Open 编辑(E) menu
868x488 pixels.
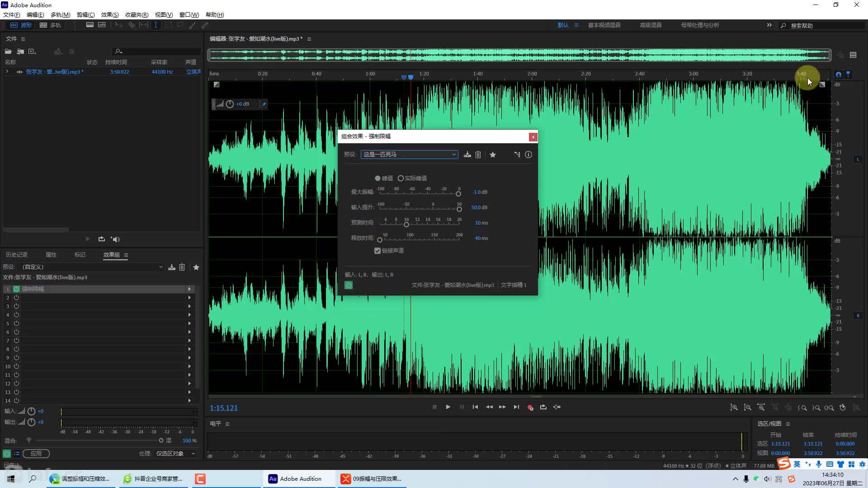click(35, 15)
